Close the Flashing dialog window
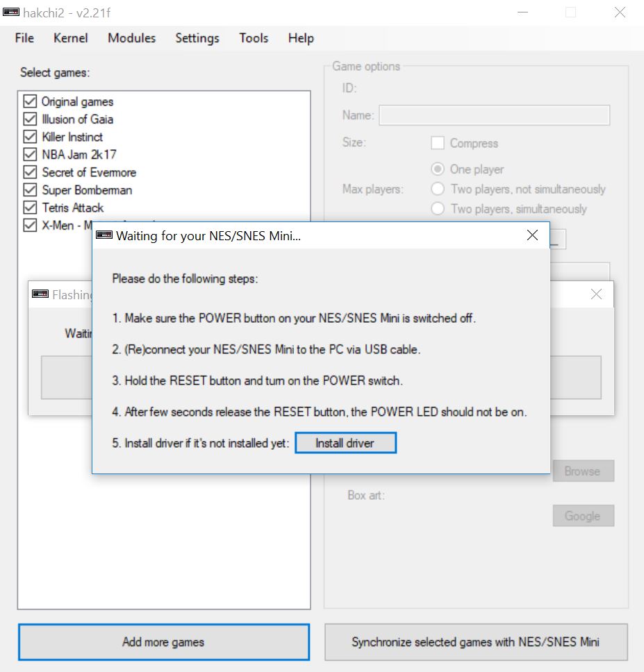 tap(596, 294)
